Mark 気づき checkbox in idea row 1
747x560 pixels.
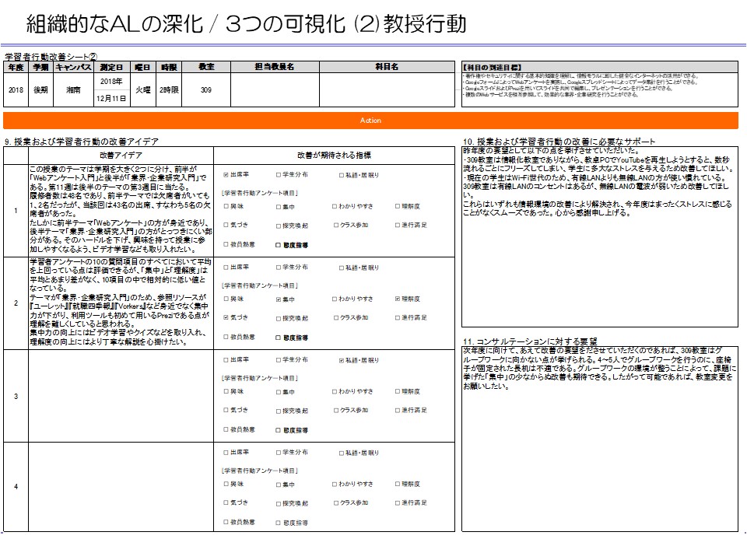pos(226,225)
